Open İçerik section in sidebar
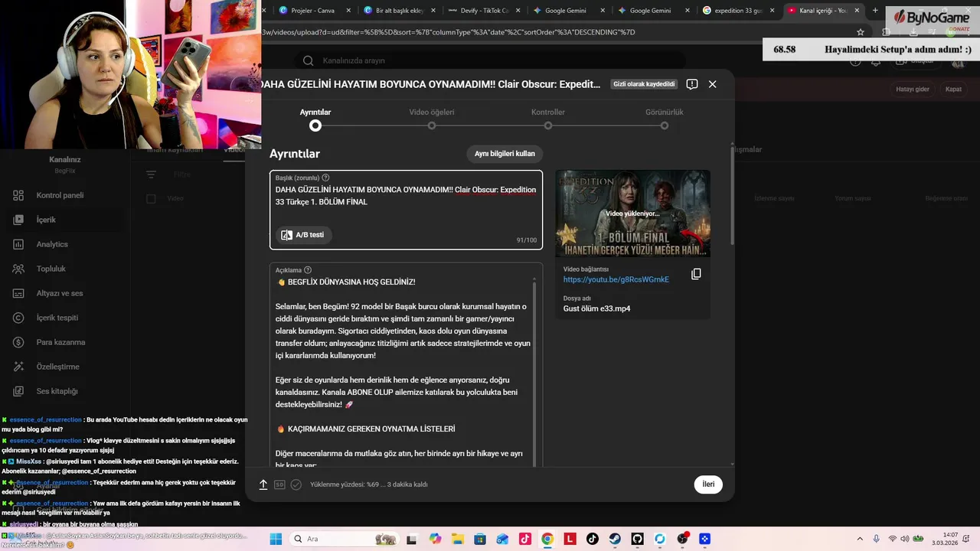Viewport: 980px width, 551px height. [65, 220]
